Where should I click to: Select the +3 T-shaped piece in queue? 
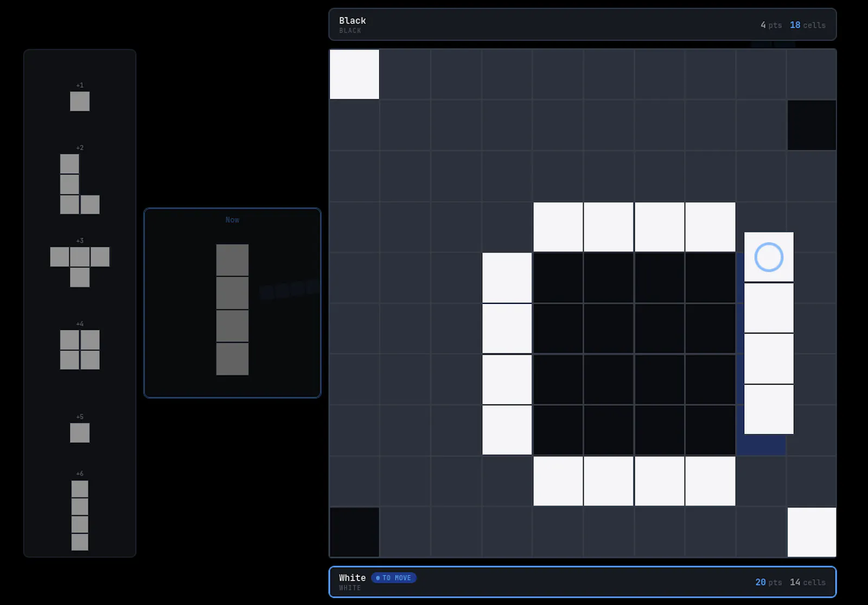point(80,267)
